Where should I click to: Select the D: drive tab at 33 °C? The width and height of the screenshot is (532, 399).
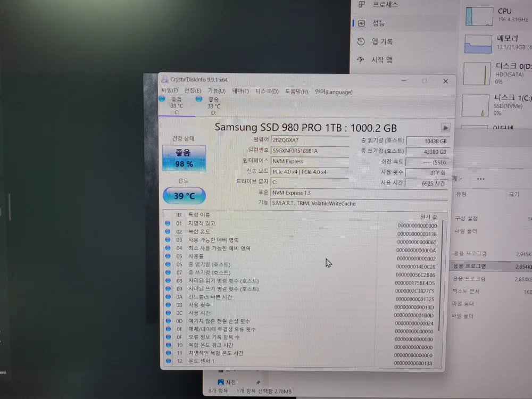[213, 106]
